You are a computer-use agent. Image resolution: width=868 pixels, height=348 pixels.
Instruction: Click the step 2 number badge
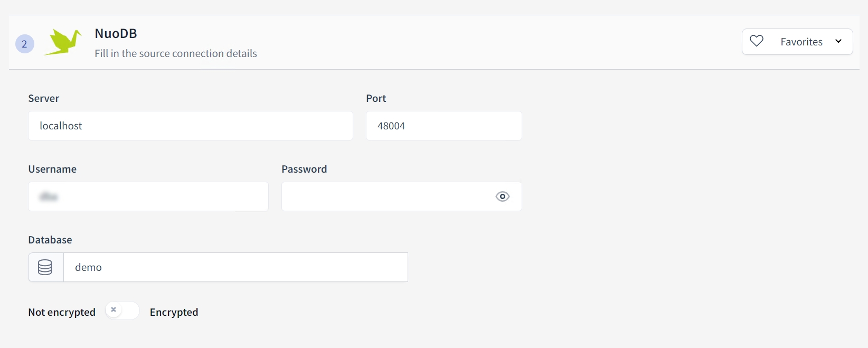25,44
